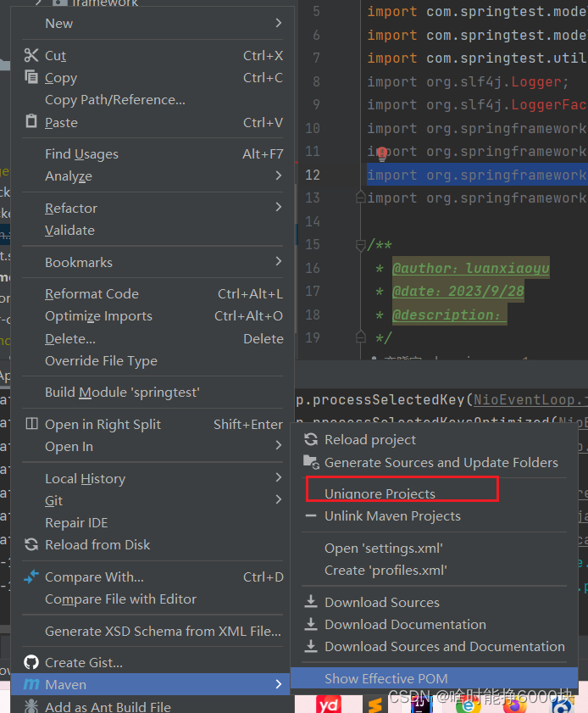Expand the New submenu arrow
The height and width of the screenshot is (713, 588).
click(x=279, y=23)
